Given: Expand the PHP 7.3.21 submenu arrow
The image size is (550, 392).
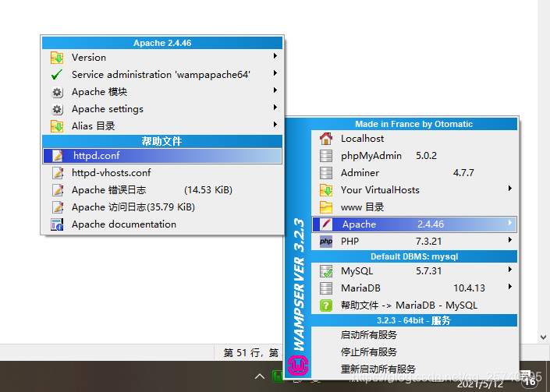Looking at the screenshot, I should coord(510,240).
